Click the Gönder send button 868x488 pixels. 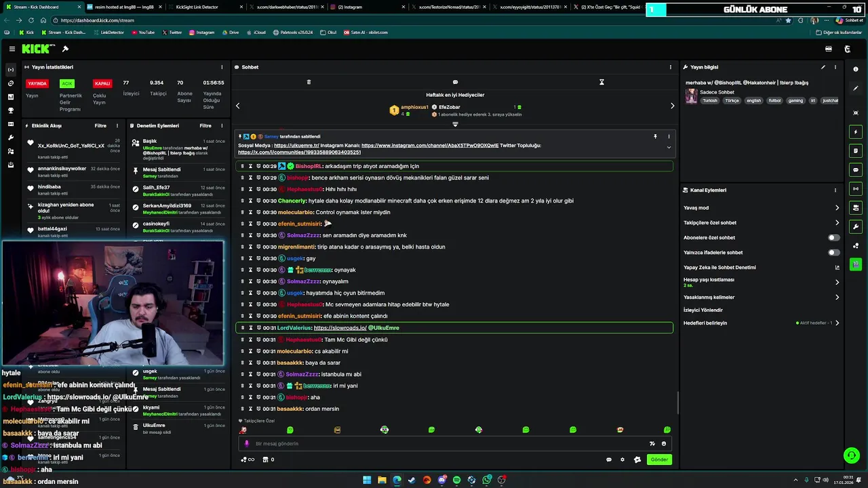pos(659,460)
